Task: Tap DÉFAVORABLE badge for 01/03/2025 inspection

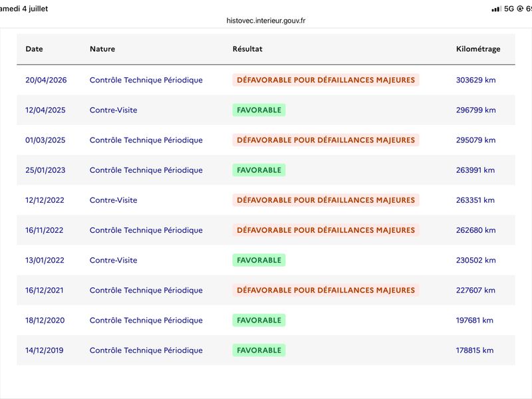Action: coord(326,140)
